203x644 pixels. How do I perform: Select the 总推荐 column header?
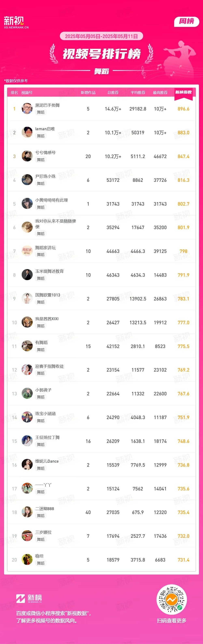tap(113, 92)
